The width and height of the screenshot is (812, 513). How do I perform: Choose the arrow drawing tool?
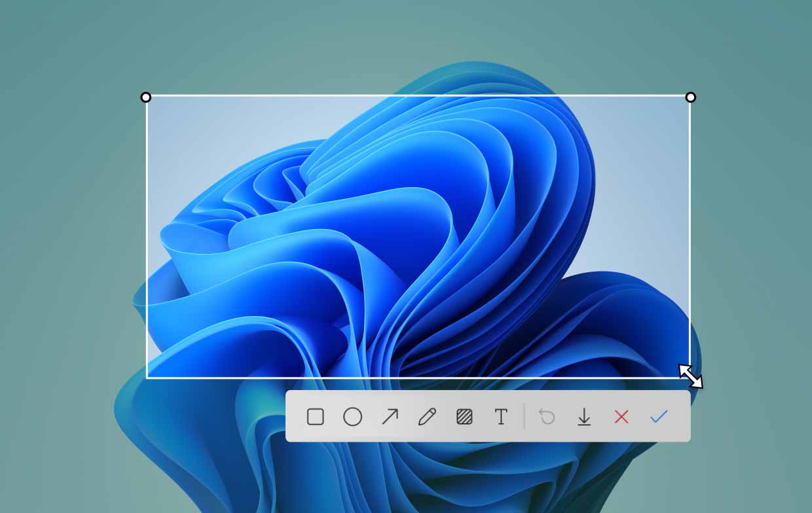[x=390, y=417]
